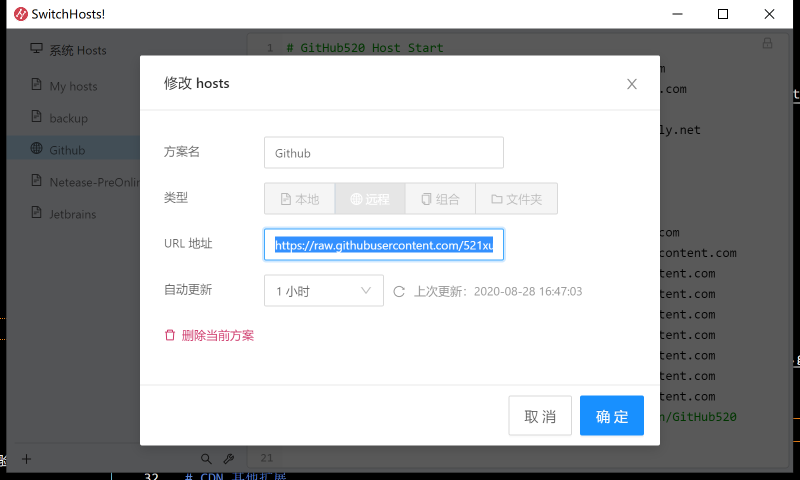The height and width of the screenshot is (480, 800).
Task: Click the file icon beside Netease-PreOnline
Action: 36,180
